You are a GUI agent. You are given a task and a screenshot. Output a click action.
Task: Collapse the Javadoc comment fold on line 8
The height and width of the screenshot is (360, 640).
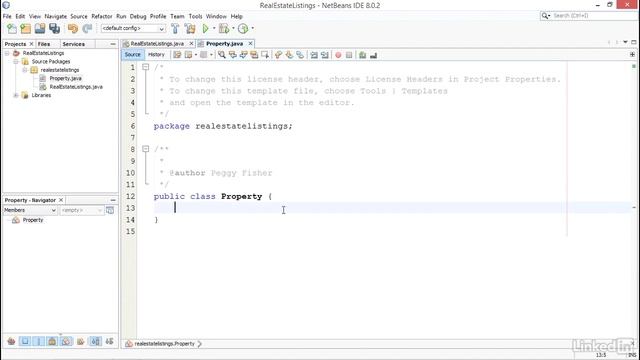145,149
